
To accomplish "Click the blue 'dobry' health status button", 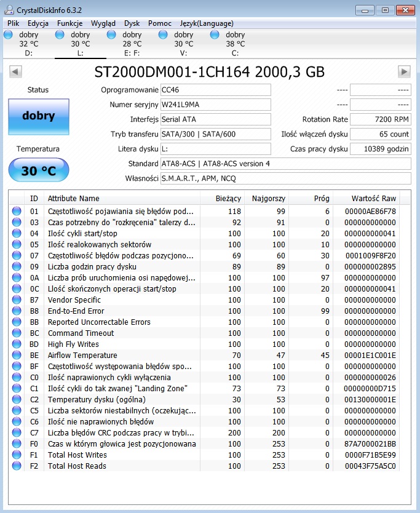I will tap(39, 116).
